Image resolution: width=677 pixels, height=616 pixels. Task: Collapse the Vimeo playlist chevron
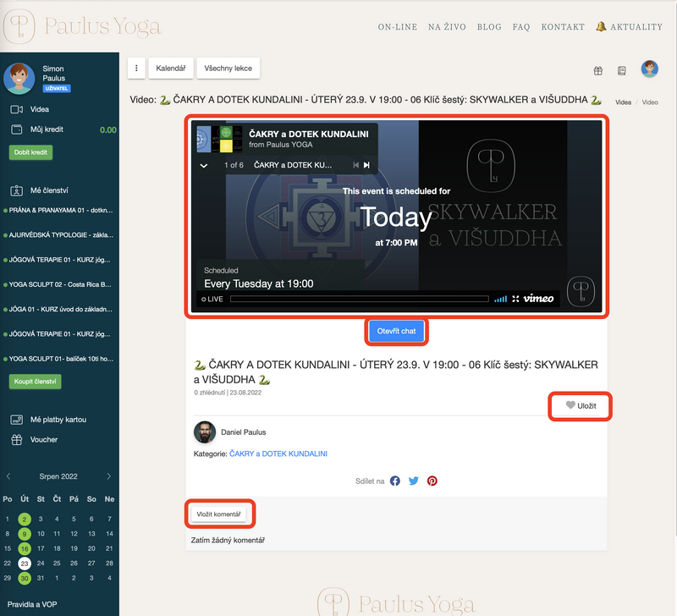tap(204, 165)
